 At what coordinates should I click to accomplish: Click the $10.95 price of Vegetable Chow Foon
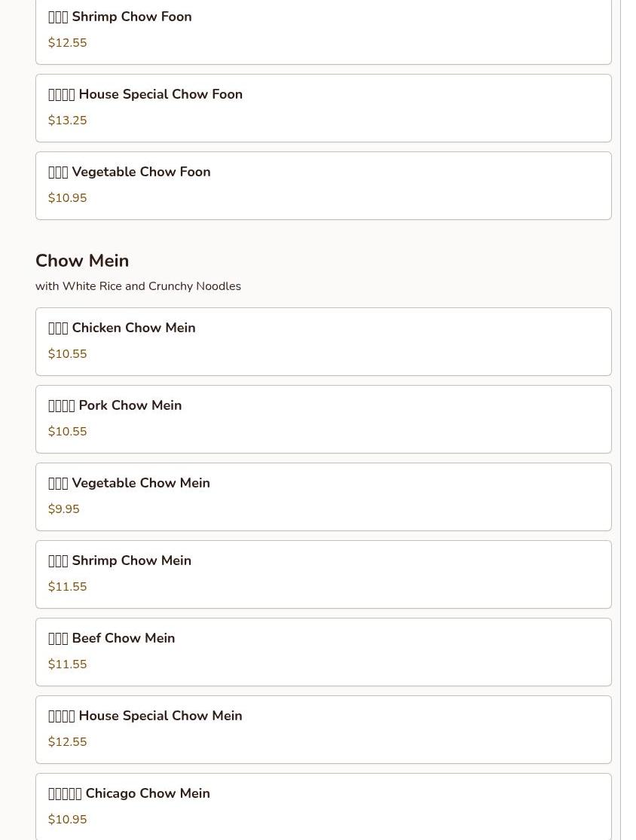point(68,198)
